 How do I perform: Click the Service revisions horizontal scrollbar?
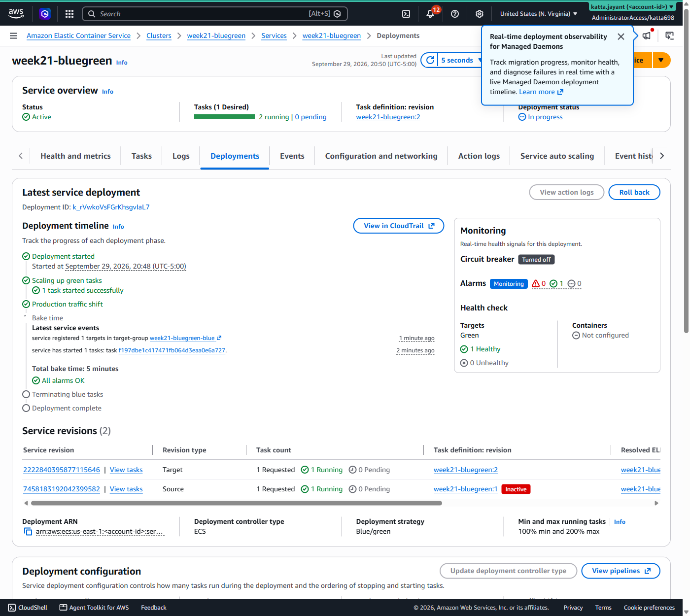pyautogui.click(x=237, y=503)
